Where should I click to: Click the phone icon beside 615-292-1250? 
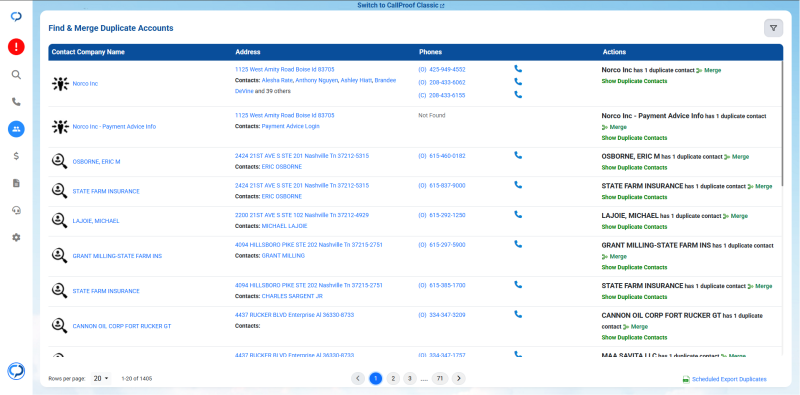click(x=518, y=214)
